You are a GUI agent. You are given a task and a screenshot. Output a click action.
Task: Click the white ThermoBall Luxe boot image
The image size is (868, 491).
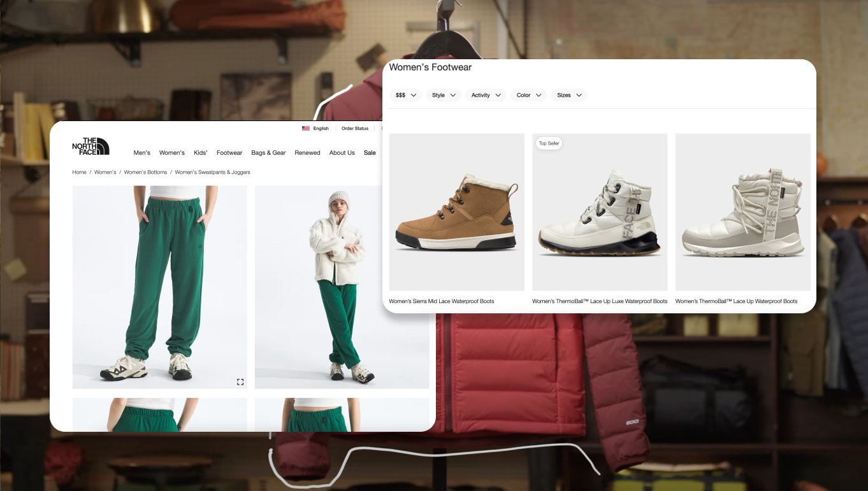point(600,212)
